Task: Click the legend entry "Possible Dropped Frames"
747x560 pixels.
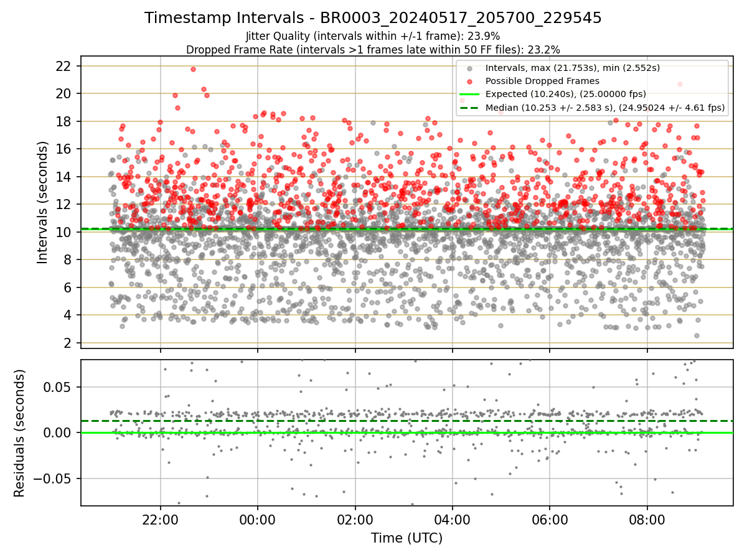Action: pyautogui.click(x=542, y=81)
